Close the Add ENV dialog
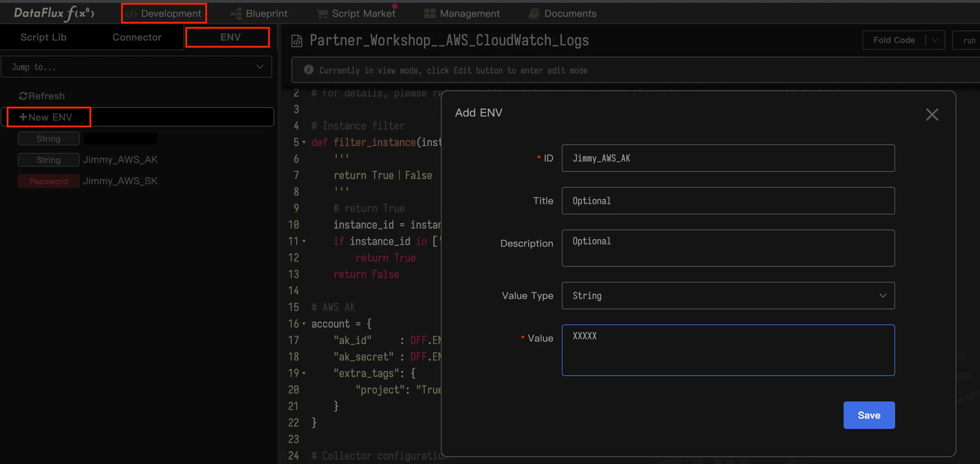The height and width of the screenshot is (464, 980). (932, 114)
